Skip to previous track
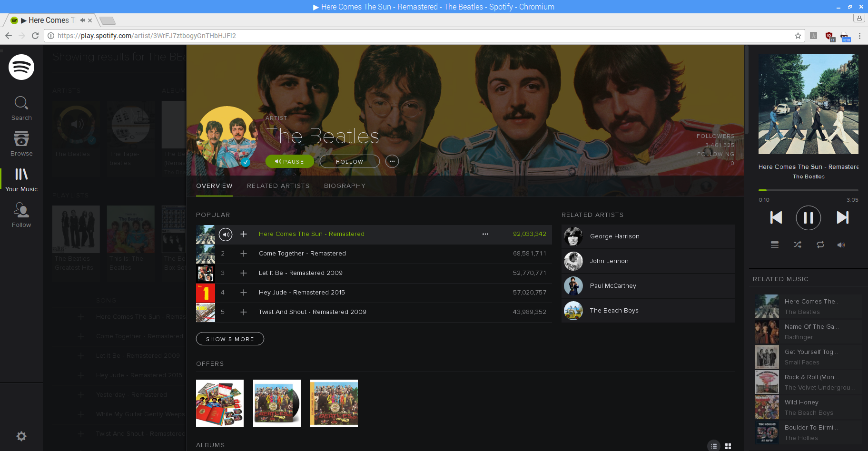Screen dimensions: 868x451 coord(776,217)
